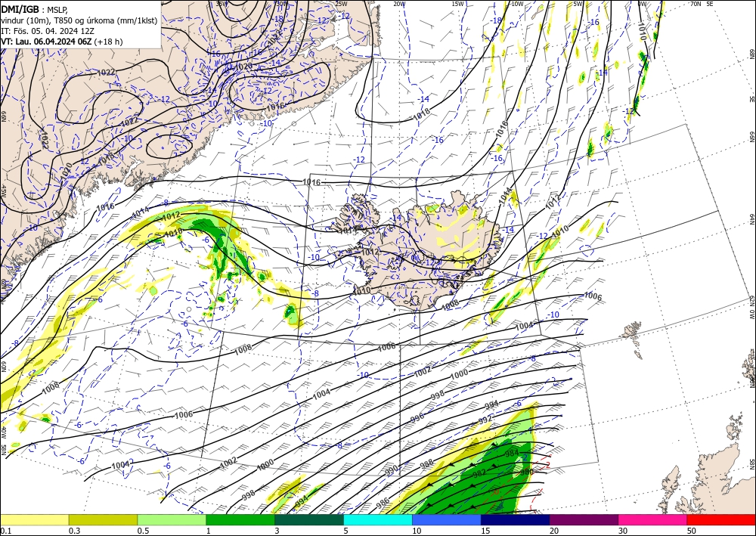The height and width of the screenshot is (536, 756).
Task: Click the '70N' latitude label at top right
Action: point(696,3)
